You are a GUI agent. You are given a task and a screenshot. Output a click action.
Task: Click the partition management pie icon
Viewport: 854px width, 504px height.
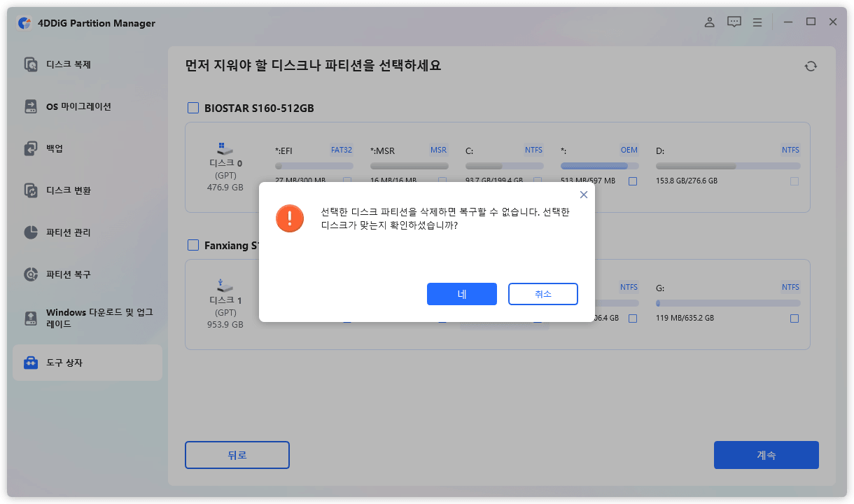click(31, 232)
